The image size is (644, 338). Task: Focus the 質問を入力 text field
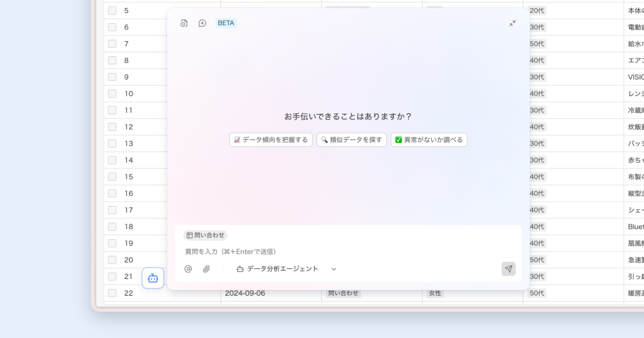348,251
